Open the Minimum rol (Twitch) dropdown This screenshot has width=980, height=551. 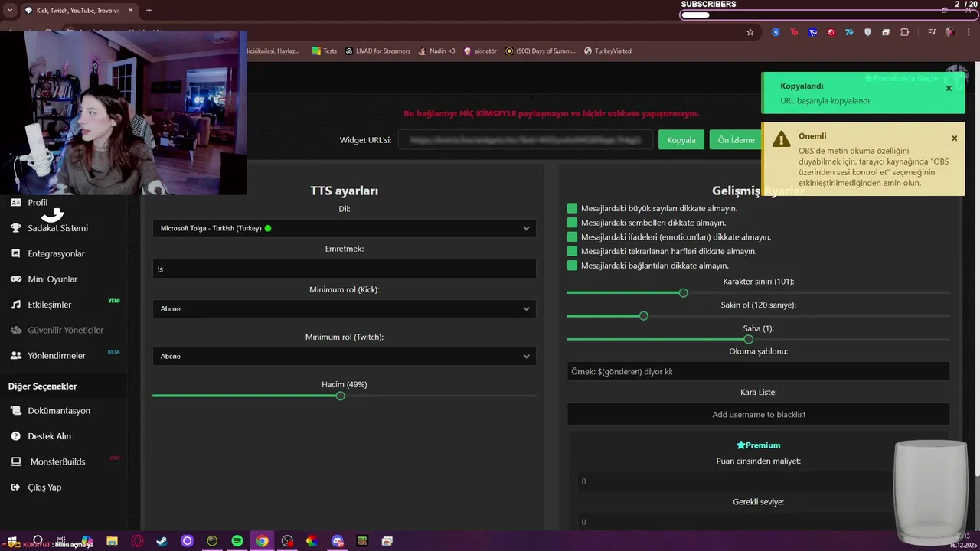(344, 357)
